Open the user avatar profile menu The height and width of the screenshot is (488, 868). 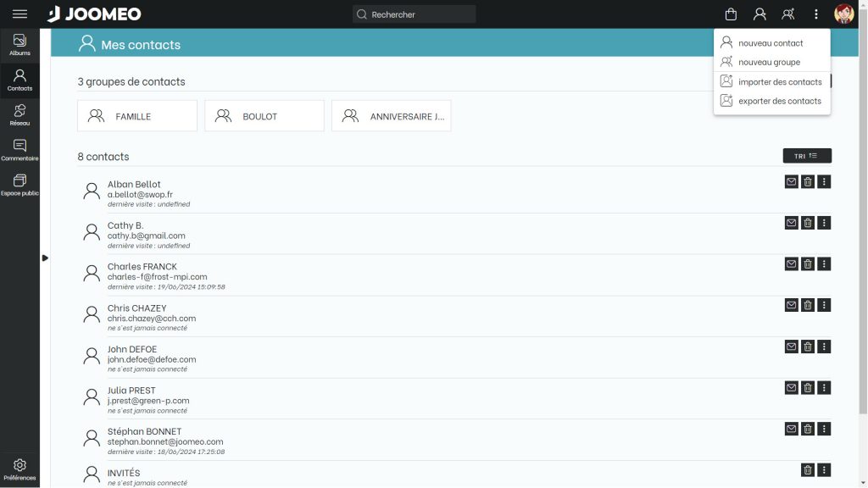click(x=843, y=14)
